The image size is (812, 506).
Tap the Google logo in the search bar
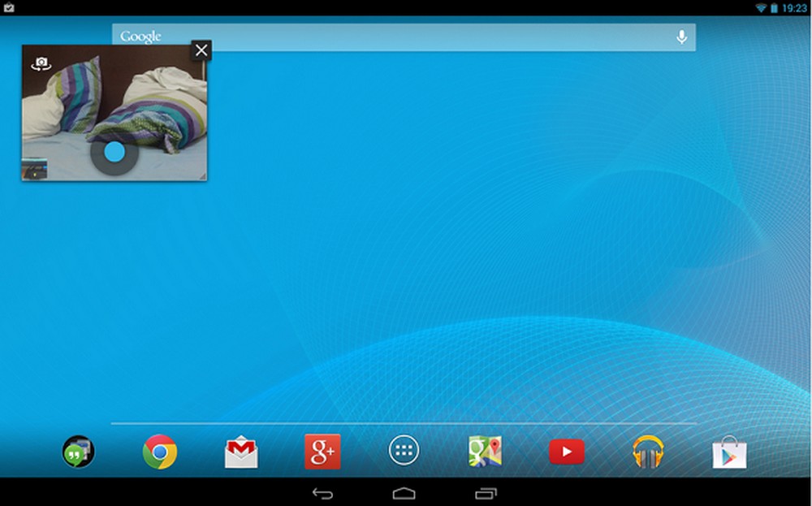140,36
